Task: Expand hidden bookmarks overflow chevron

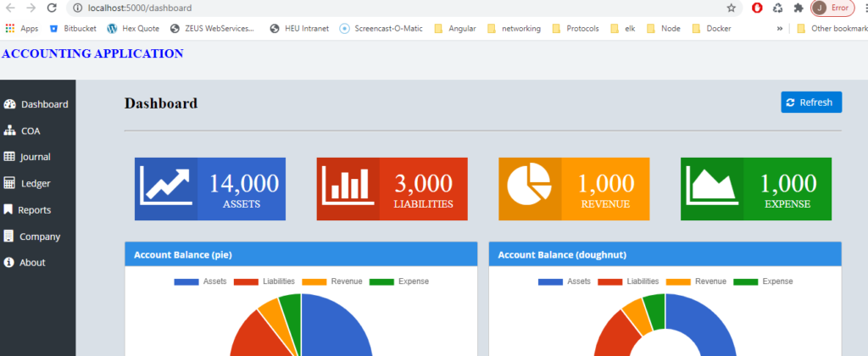Action: [x=779, y=28]
